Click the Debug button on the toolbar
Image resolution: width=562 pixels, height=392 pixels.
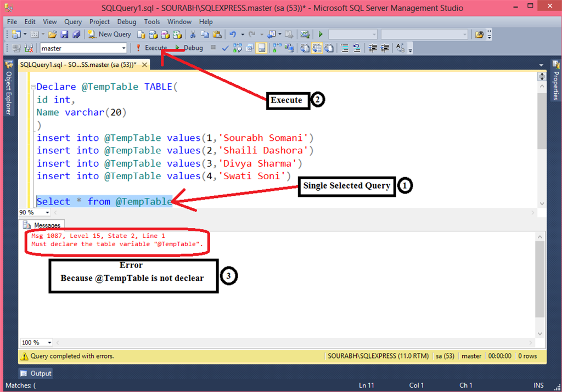(193, 48)
